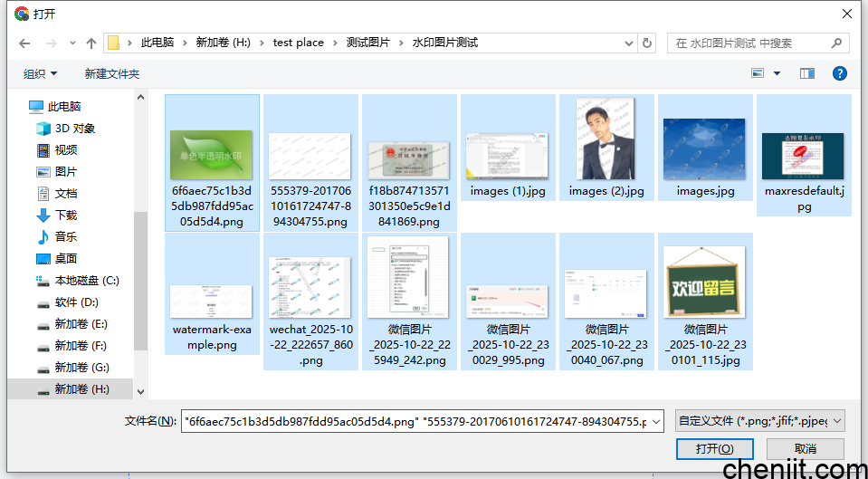Click the search magnifier icon
The width and height of the screenshot is (868, 479).
pos(836,43)
